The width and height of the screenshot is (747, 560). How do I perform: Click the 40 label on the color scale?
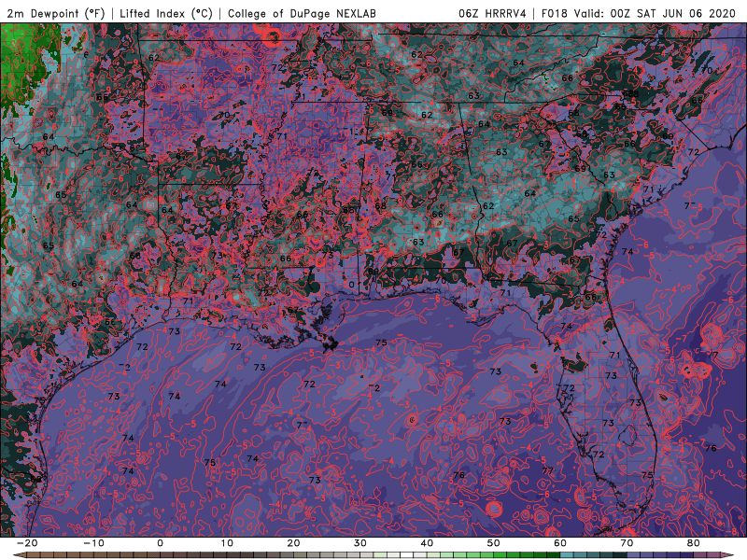click(x=427, y=543)
